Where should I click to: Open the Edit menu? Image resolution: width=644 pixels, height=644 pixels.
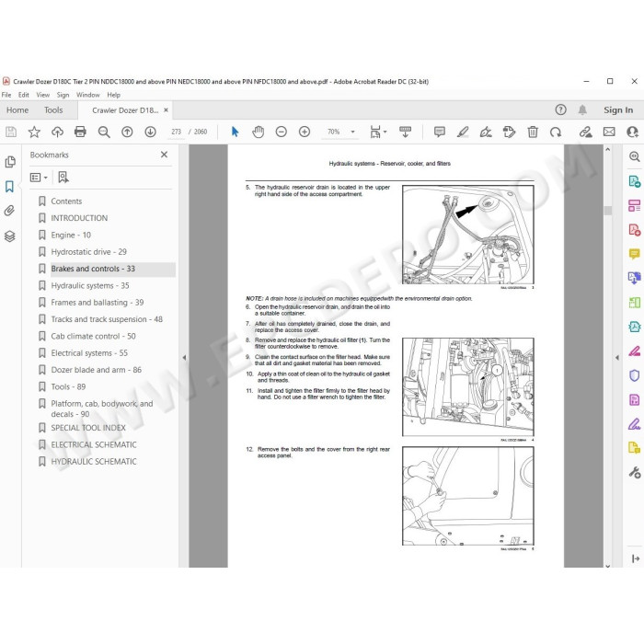click(x=23, y=95)
